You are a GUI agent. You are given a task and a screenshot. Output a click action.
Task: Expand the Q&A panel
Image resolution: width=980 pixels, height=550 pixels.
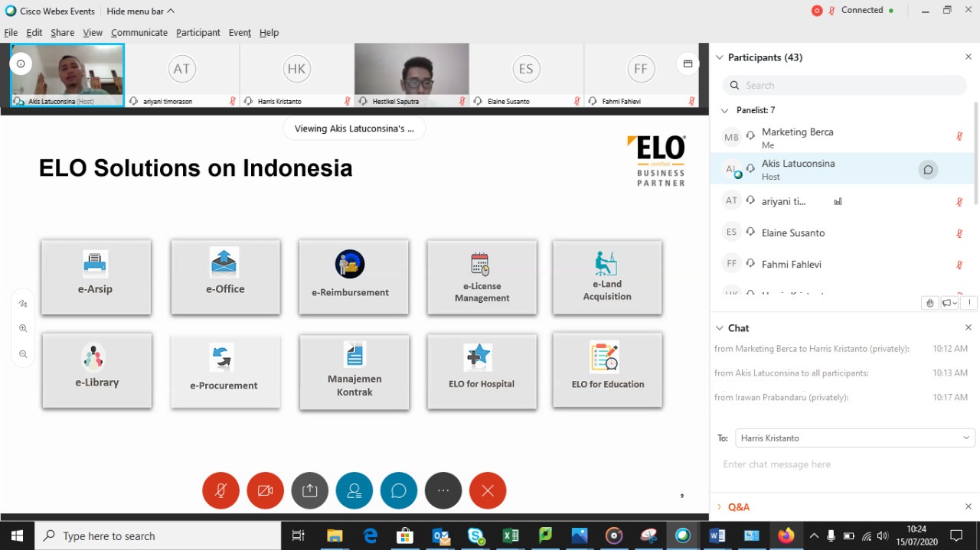[x=719, y=507]
